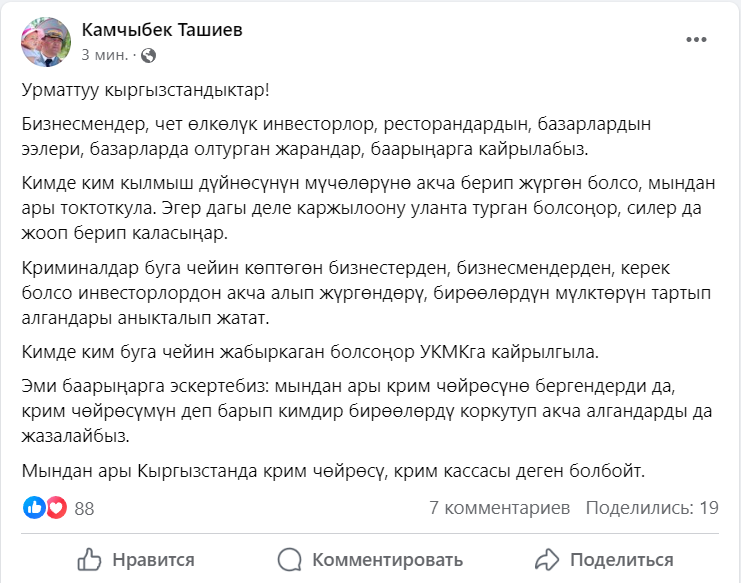View who shared via 'Поделились: 19'
The width and height of the screenshot is (741, 583).
pos(652,508)
